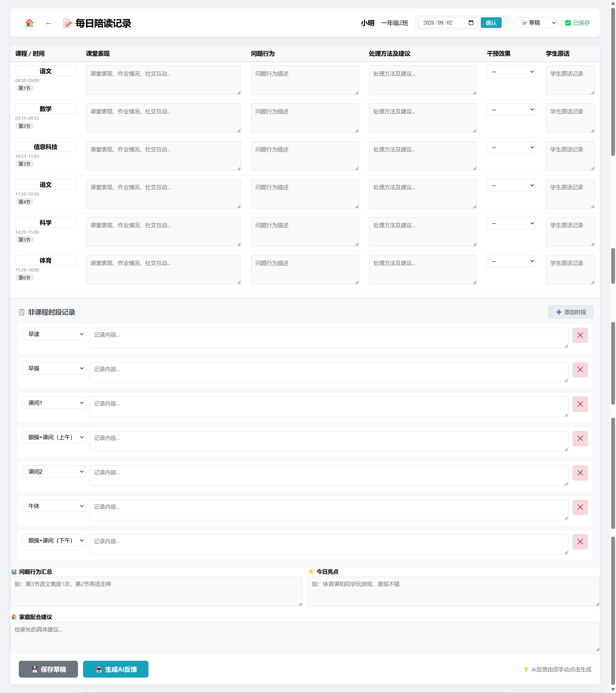Remove the 眼操+课间（上午）row
616x693 pixels.
[580, 438]
